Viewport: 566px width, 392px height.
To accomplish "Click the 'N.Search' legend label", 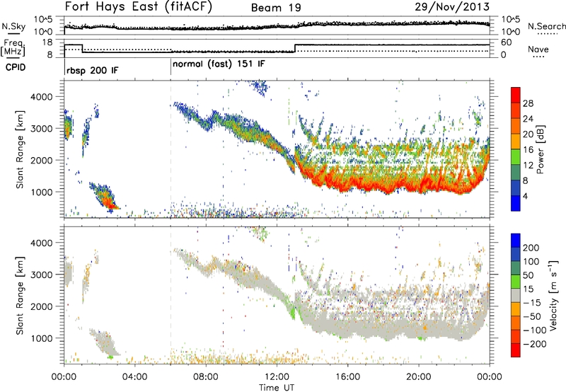I will (546, 26).
